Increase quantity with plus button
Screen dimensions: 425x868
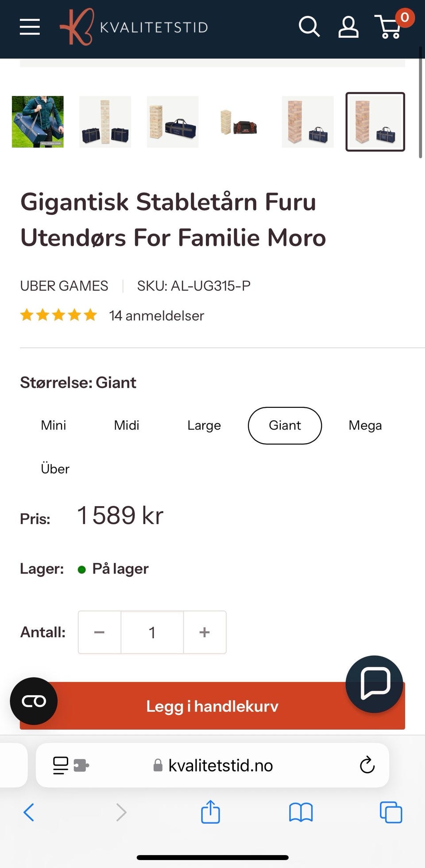pyautogui.click(x=205, y=632)
